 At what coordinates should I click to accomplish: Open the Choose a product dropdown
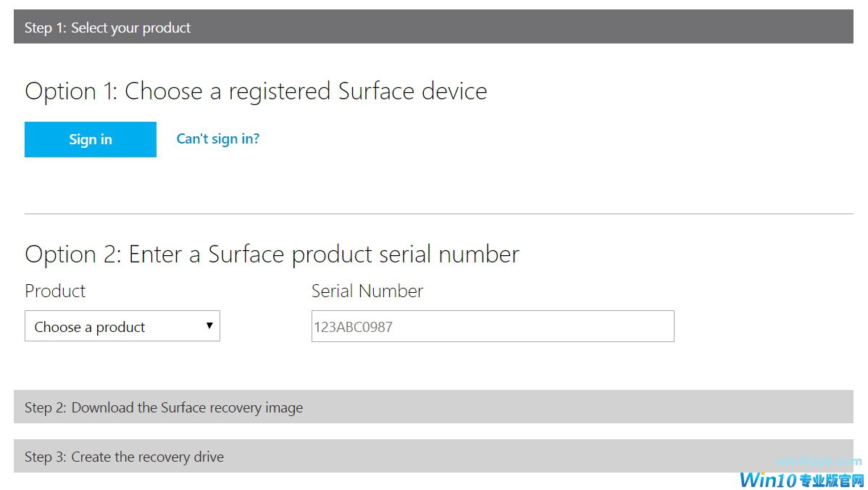point(122,326)
